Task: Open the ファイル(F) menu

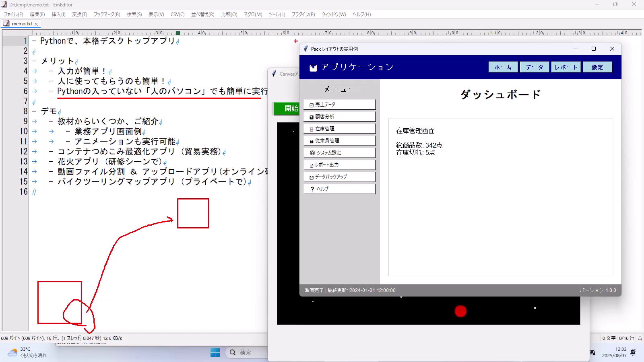Action: pos(13,14)
